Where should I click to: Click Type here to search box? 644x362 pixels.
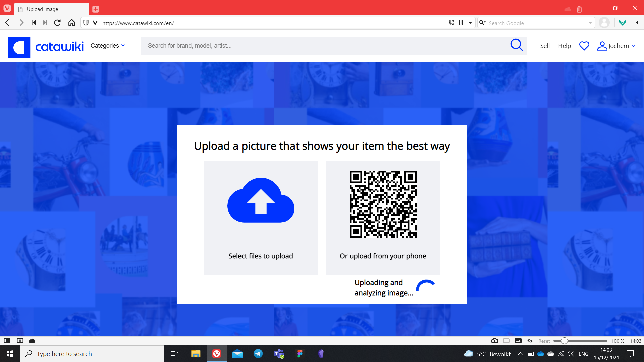(x=92, y=354)
